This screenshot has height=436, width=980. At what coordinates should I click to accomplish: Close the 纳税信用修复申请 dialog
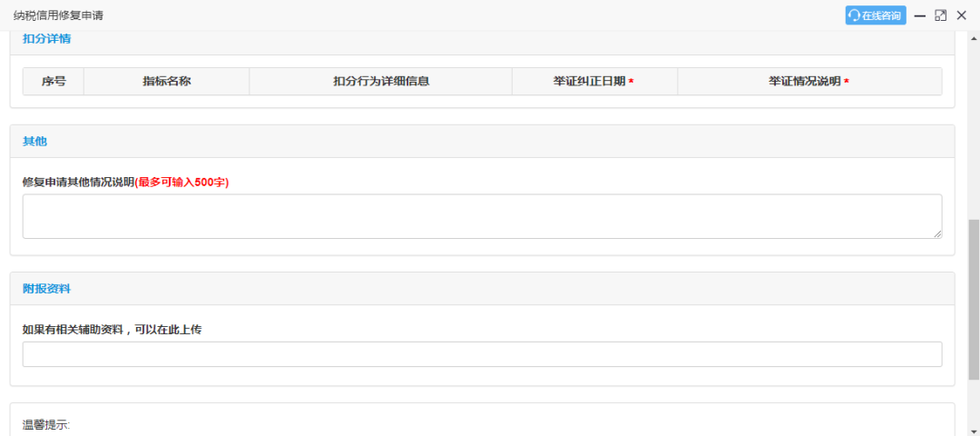(961, 15)
